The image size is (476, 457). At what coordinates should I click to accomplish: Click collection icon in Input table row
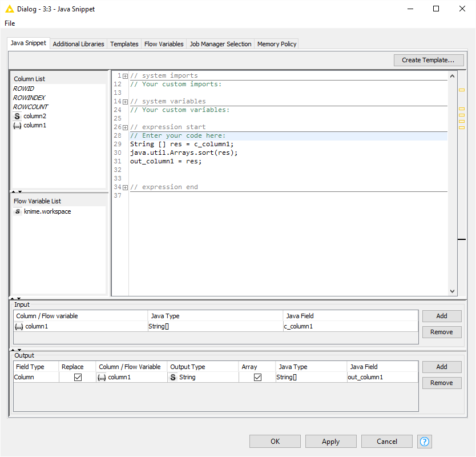click(19, 326)
